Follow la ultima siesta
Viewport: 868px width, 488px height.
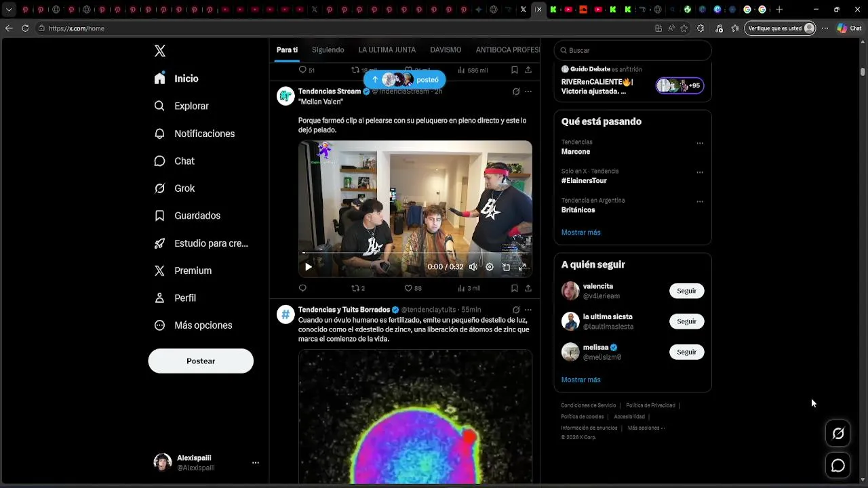687,321
